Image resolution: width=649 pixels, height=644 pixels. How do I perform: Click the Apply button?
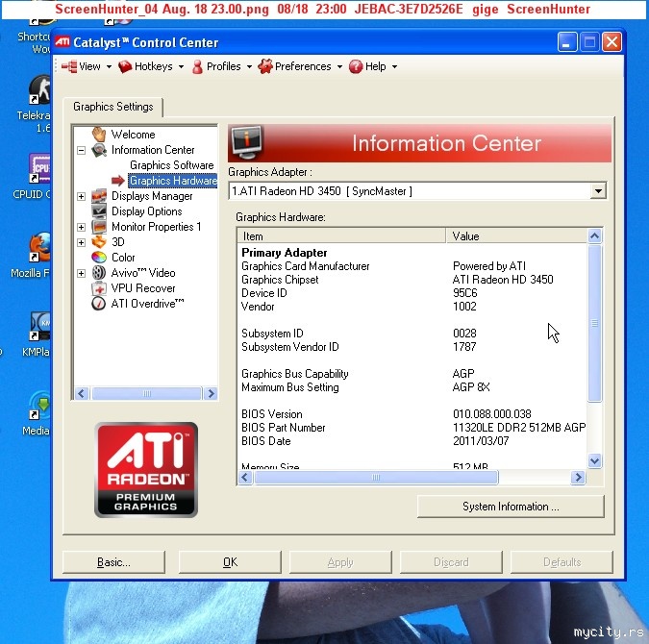tap(340, 562)
